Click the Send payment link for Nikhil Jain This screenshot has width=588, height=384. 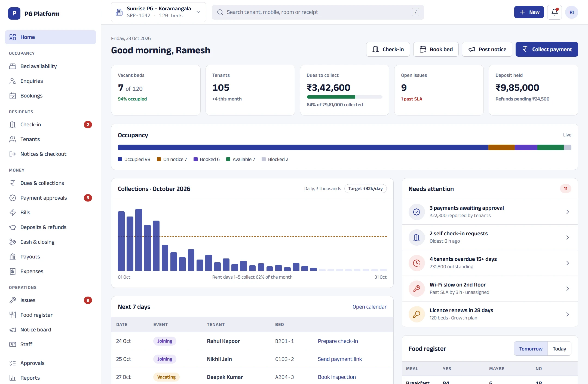coord(340,359)
